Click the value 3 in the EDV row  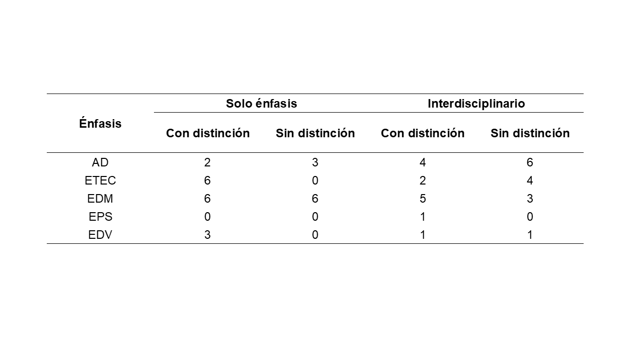click(x=207, y=235)
